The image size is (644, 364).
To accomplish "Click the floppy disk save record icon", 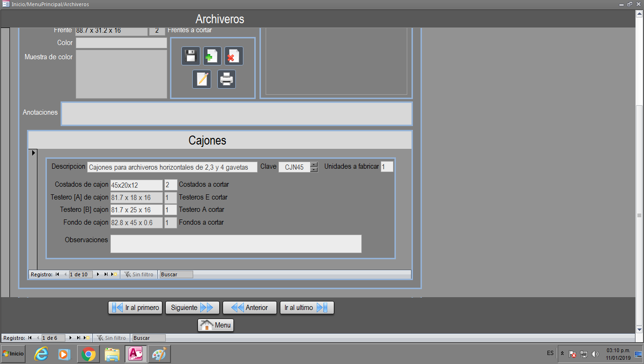I will click(191, 56).
